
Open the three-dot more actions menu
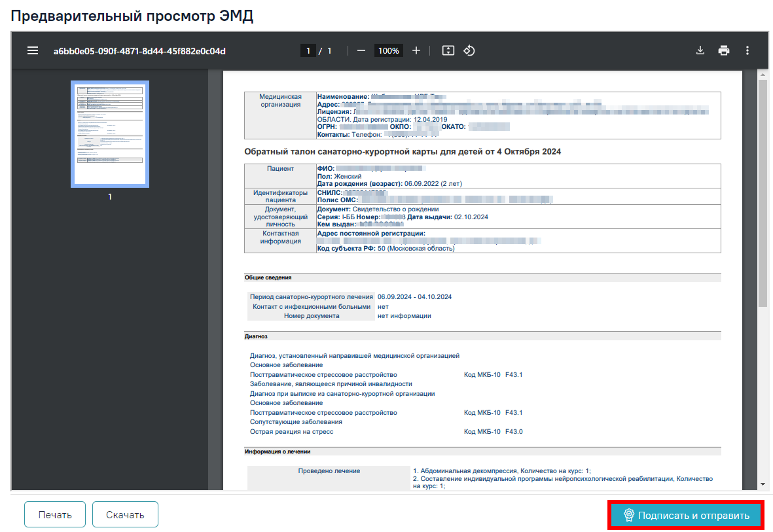click(747, 51)
